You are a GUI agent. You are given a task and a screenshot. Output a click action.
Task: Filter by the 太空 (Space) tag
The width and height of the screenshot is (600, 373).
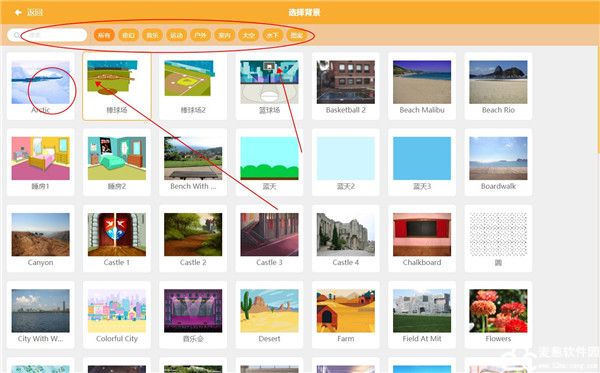click(249, 35)
